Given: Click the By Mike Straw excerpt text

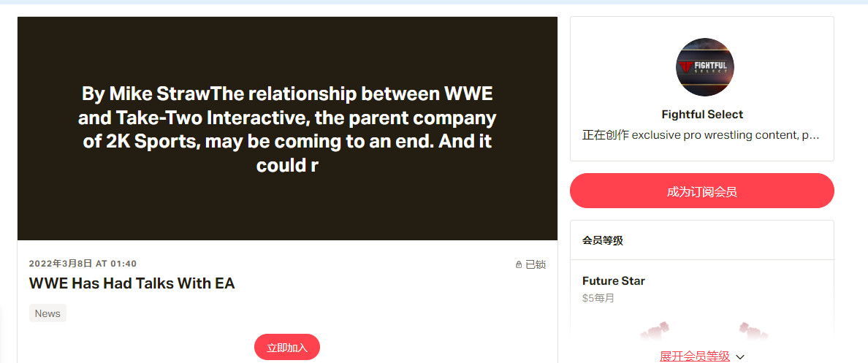Looking at the screenshot, I should [x=287, y=129].
